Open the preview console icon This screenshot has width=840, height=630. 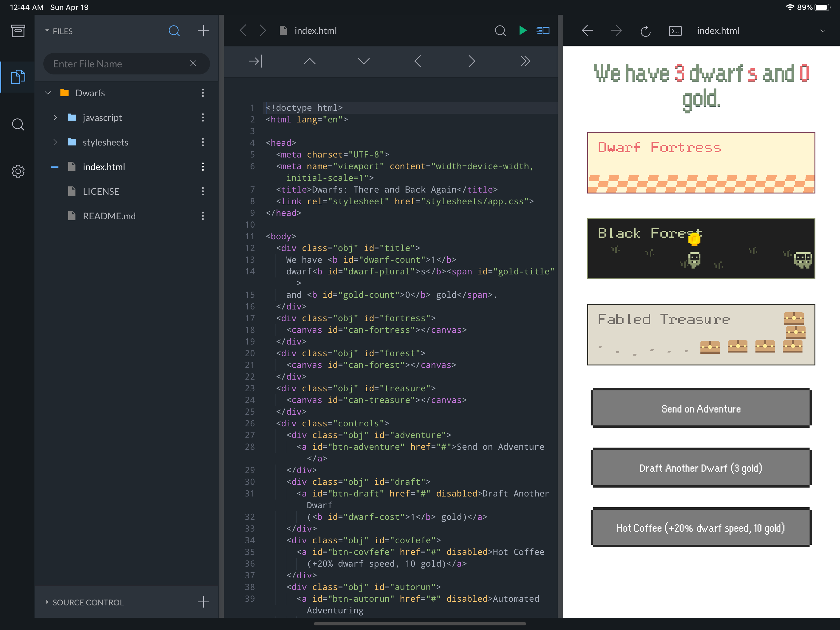(675, 31)
